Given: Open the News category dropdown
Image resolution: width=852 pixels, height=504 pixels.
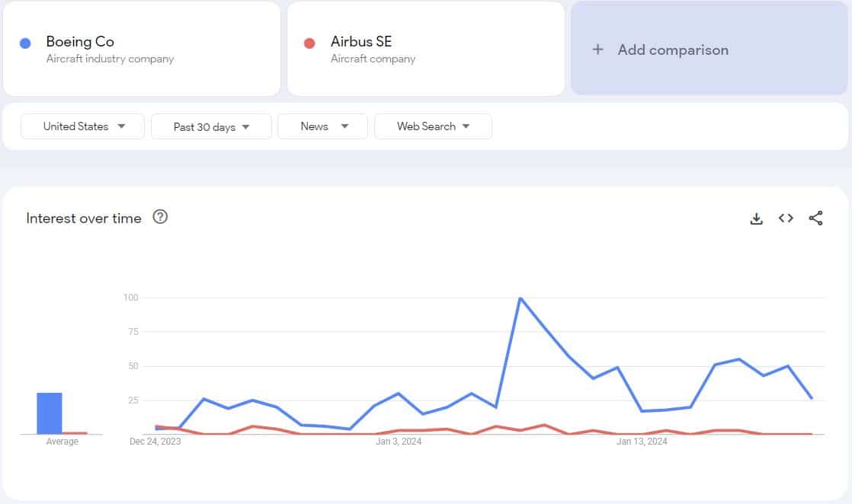Looking at the screenshot, I should tap(322, 126).
